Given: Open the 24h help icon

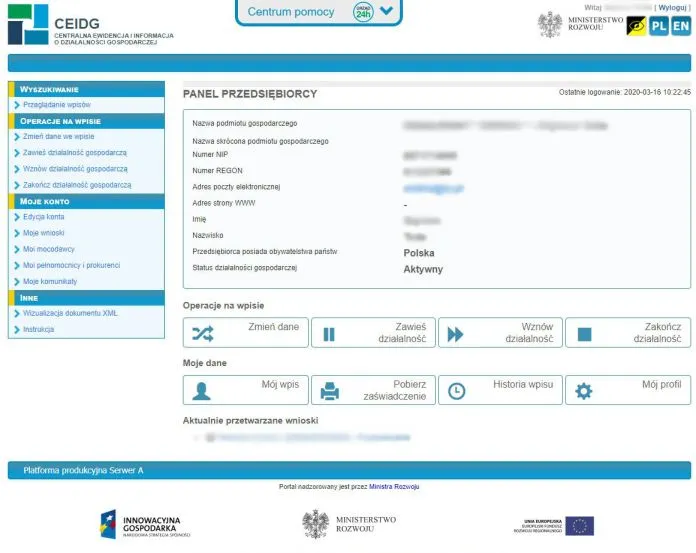Looking at the screenshot, I should 363,12.
